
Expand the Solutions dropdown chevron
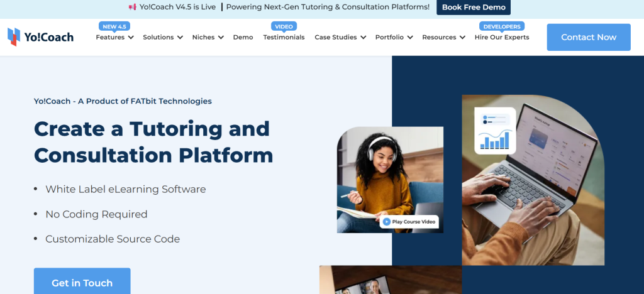click(180, 37)
